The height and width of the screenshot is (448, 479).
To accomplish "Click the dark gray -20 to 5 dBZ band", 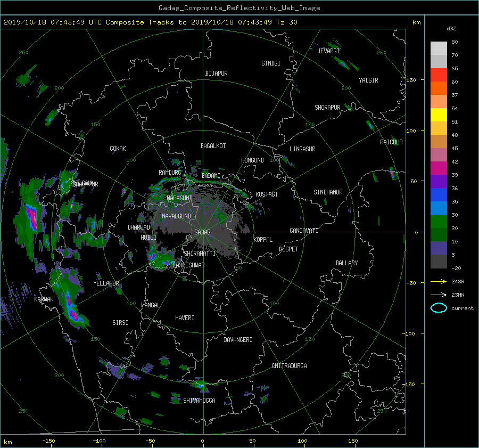I will click(439, 261).
